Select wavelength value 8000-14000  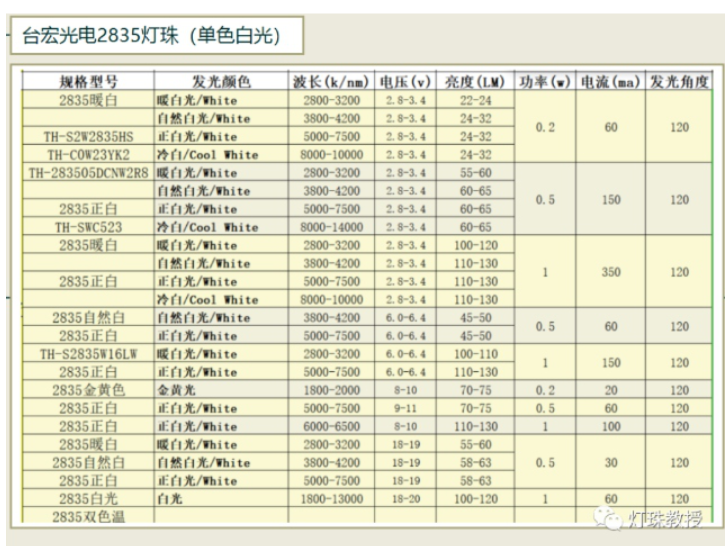332,227
